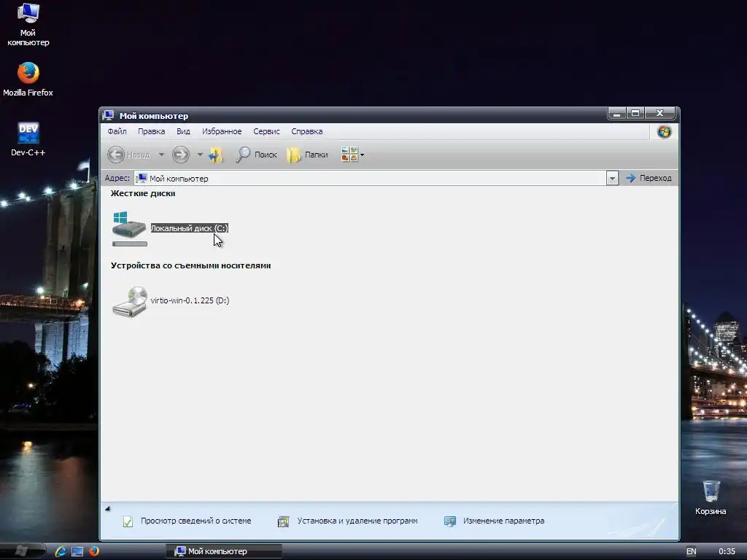Click the window title bar icon

tap(109, 116)
